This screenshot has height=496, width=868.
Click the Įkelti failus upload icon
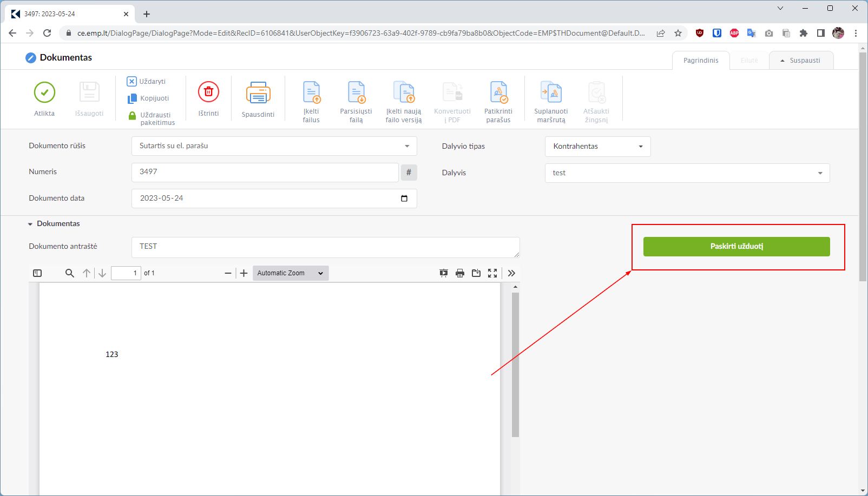coord(311,92)
